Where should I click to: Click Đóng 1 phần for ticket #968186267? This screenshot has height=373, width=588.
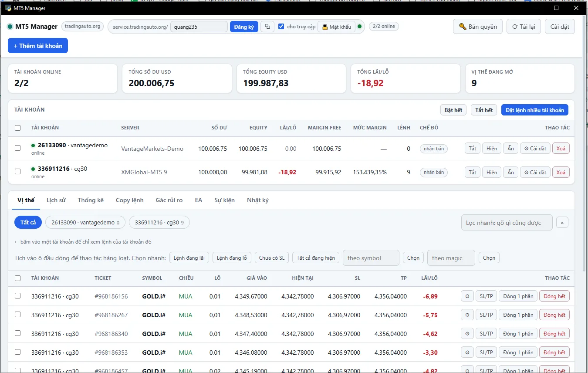tap(518, 315)
